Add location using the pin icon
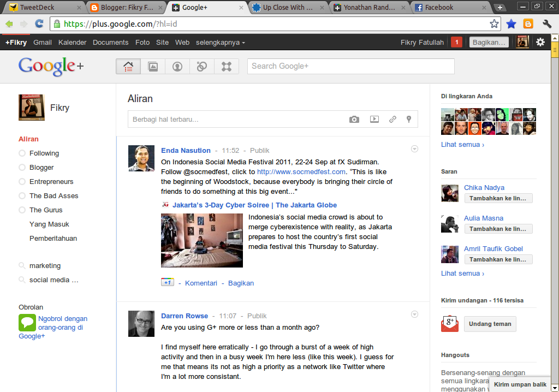The height and width of the screenshot is (392, 559). [x=409, y=119]
